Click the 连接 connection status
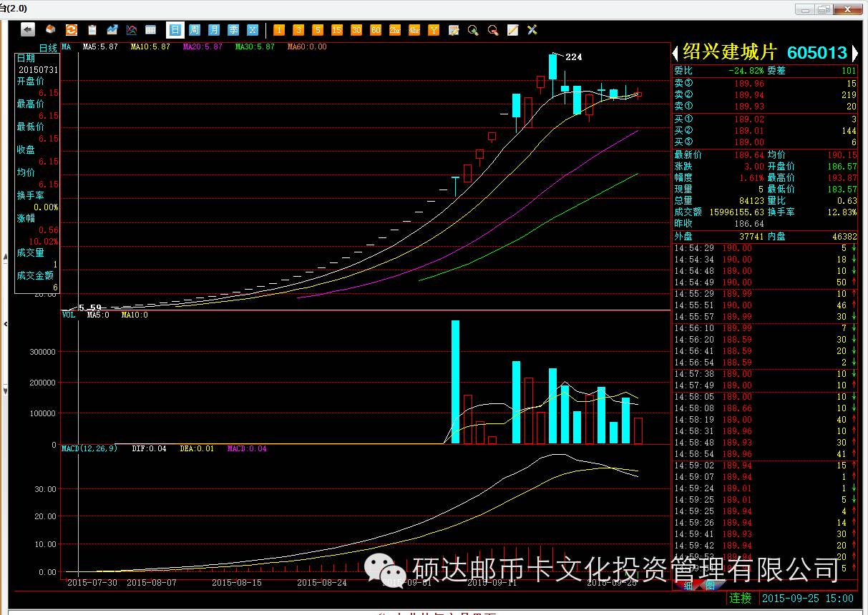Viewport: 868px width, 615px height. click(x=741, y=598)
